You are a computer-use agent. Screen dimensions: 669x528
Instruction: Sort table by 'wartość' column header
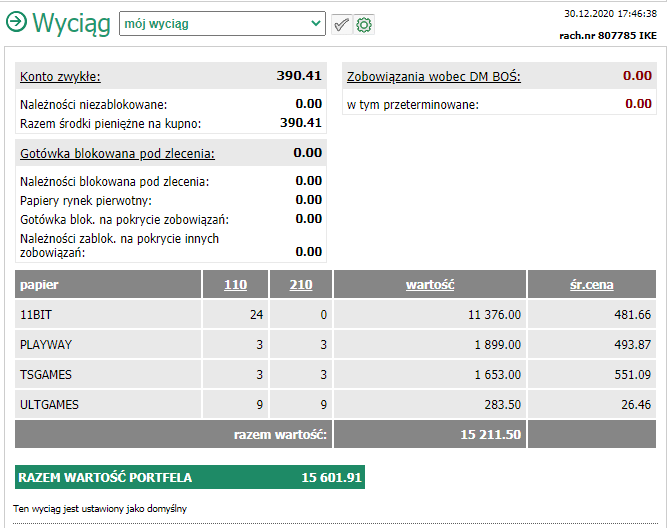(430, 284)
